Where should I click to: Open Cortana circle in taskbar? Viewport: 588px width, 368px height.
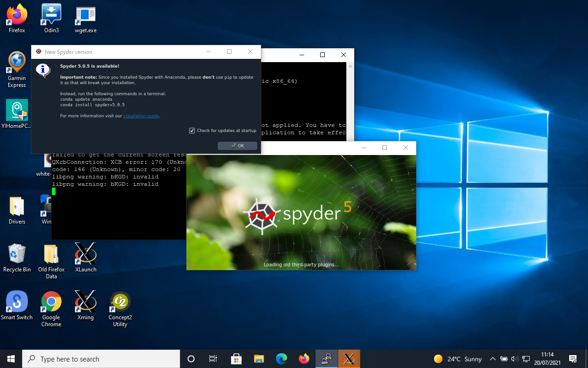pyautogui.click(x=191, y=359)
